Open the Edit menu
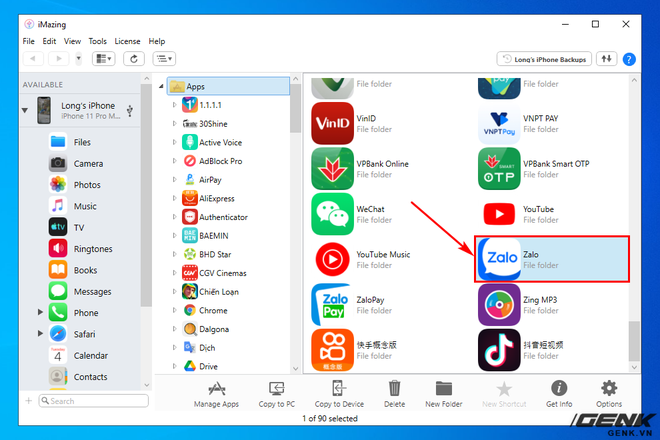The image size is (660, 440). point(49,41)
